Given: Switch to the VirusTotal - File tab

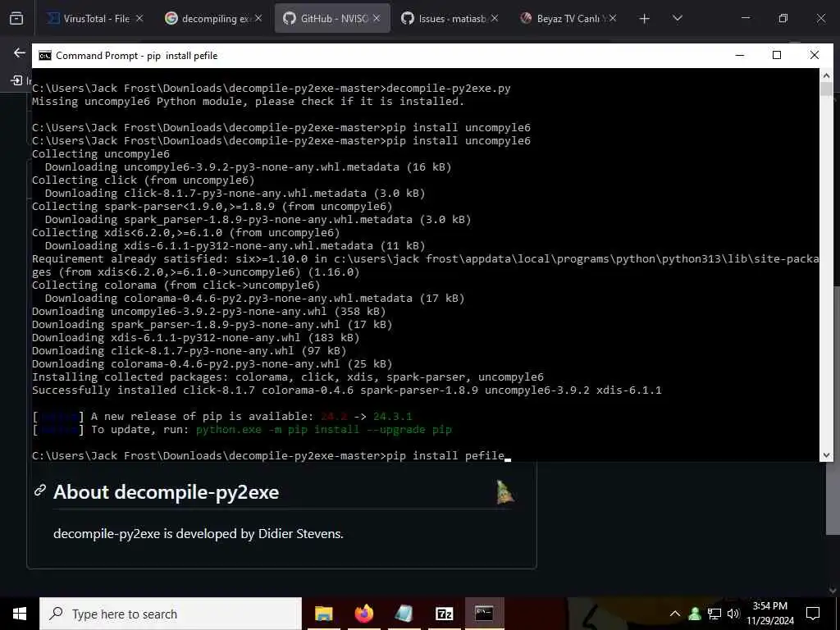Looking at the screenshot, I should pyautogui.click(x=96, y=18).
